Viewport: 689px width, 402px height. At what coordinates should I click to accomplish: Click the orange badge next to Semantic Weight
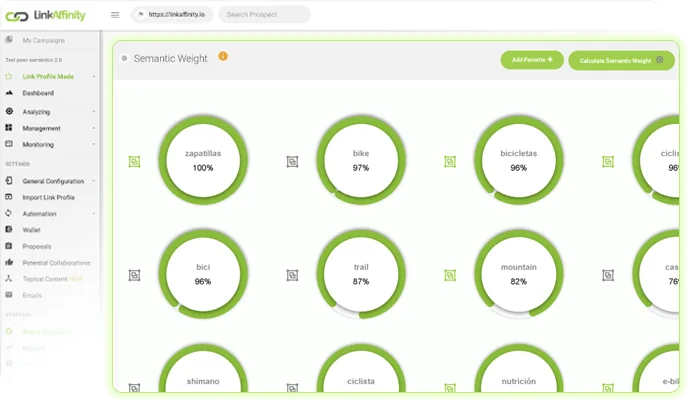click(x=222, y=56)
